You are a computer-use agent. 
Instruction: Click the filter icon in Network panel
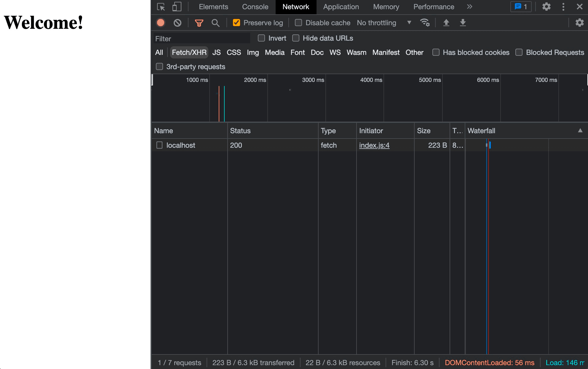click(199, 23)
